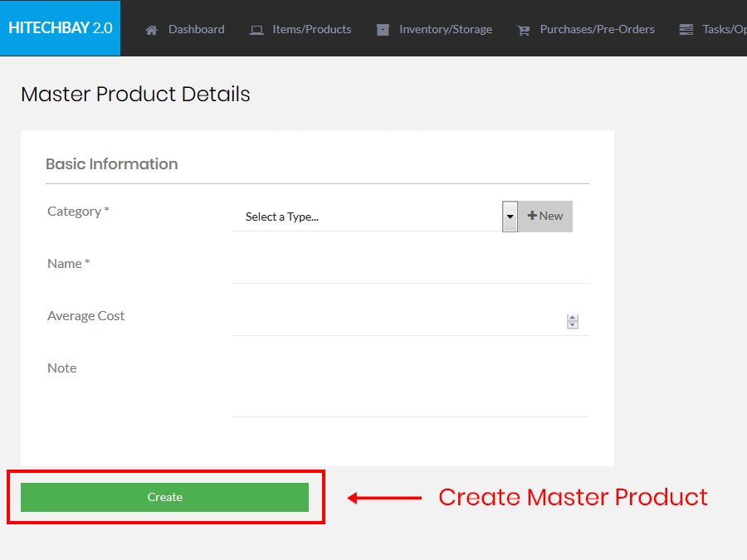Click inside the Note text area
This screenshot has height=560, width=747.
point(410,386)
